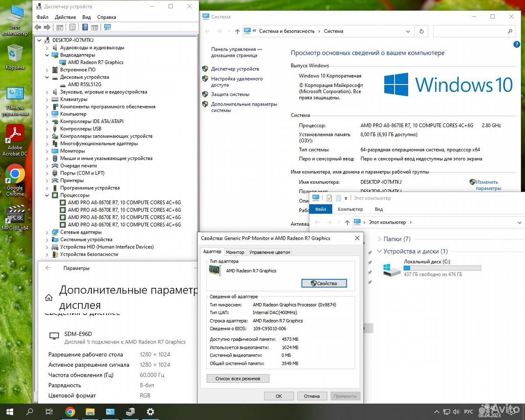Open the blue Файл tab in Explorer
This screenshot has height=420, width=525.
click(x=321, y=209)
